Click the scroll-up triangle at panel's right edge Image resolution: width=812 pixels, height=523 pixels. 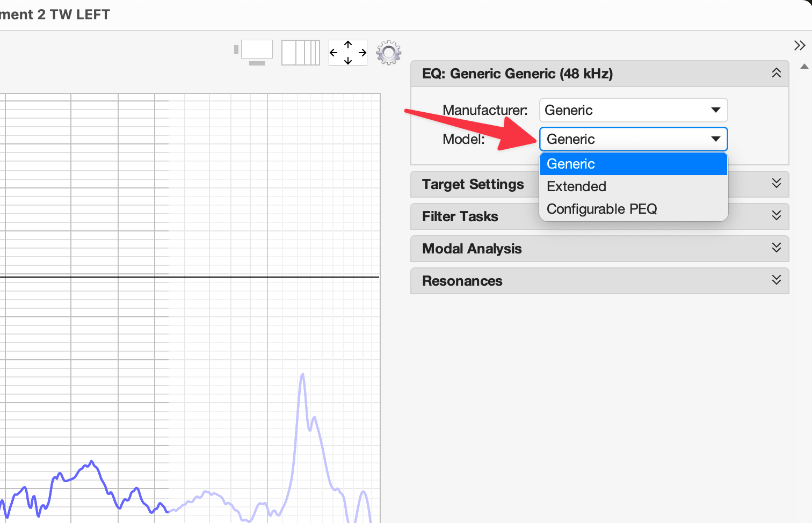coord(804,67)
